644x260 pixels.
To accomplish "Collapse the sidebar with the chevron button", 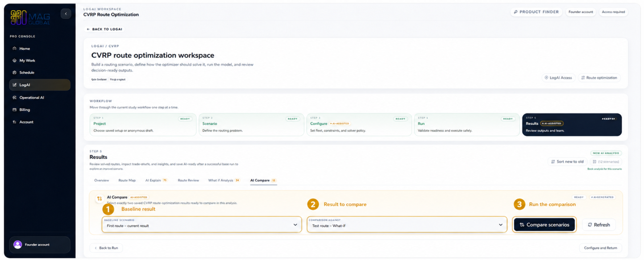I will tap(66, 14).
